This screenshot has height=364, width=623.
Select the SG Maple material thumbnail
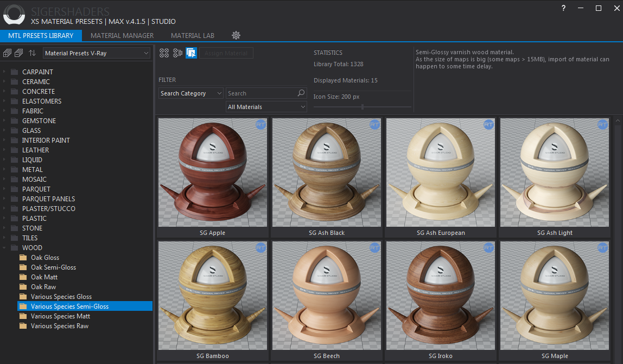[x=555, y=296]
